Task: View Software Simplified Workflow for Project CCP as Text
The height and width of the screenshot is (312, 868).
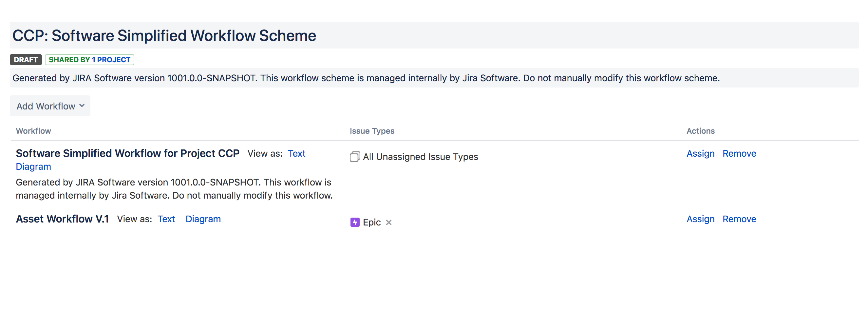Action: (296, 153)
